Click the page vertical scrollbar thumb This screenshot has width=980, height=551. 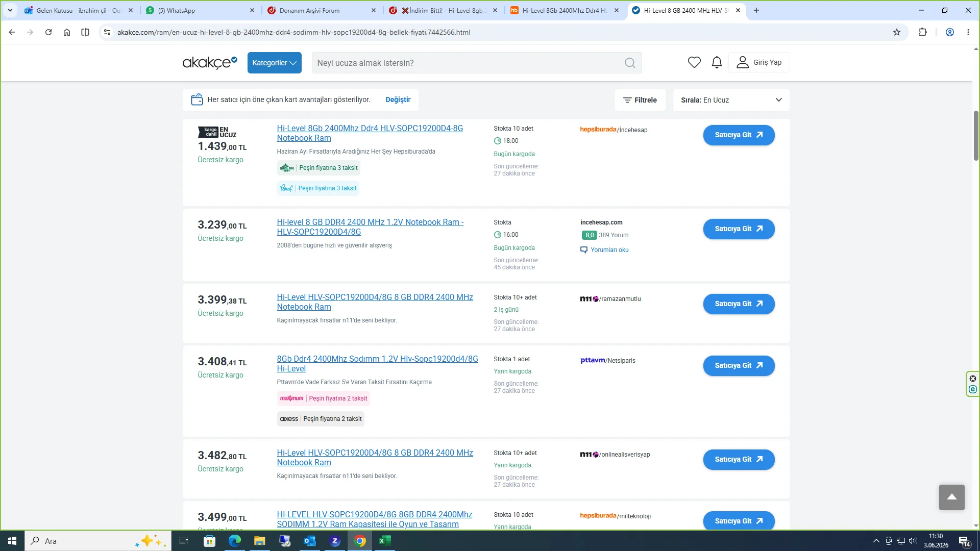point(975,135)
